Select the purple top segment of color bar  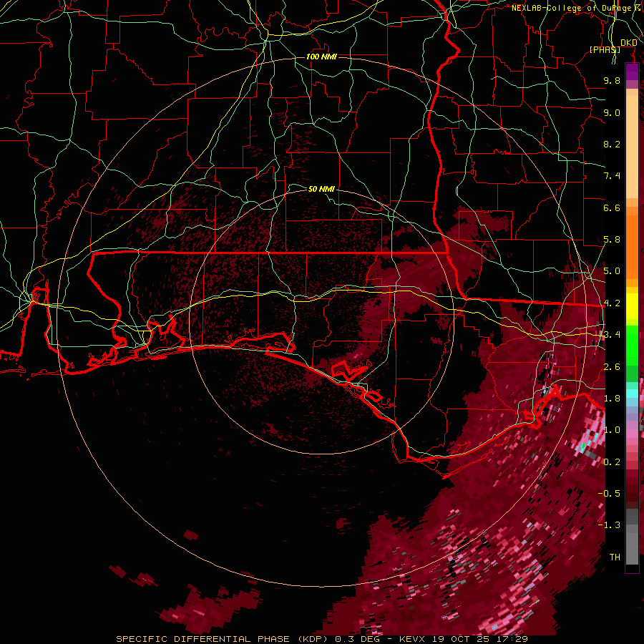pos(632,72)
